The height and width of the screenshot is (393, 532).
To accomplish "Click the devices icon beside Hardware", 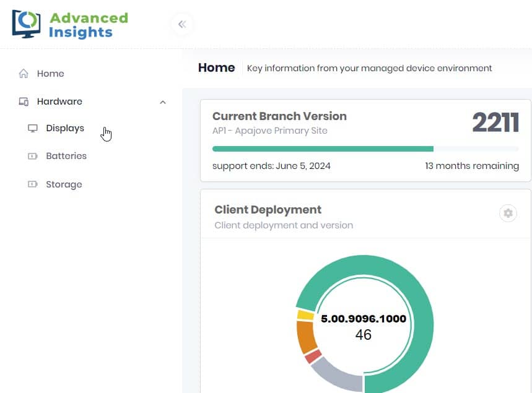I will click(24, 101).
